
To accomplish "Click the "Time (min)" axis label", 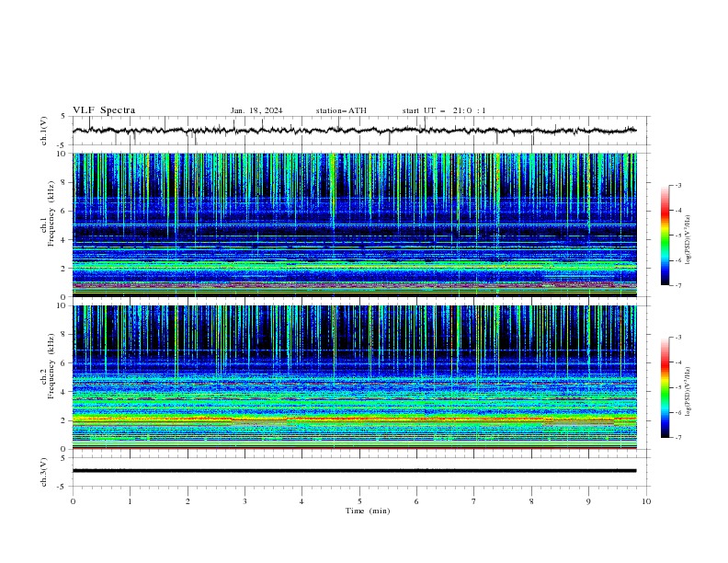I will pyautogui.click(x=368, y=511).
